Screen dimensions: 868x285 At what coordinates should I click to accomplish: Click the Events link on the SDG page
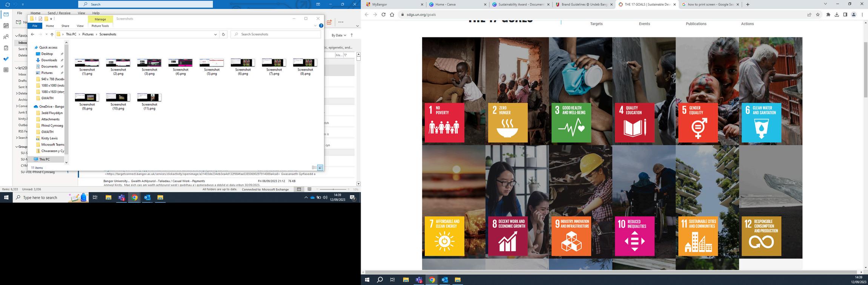644,24
